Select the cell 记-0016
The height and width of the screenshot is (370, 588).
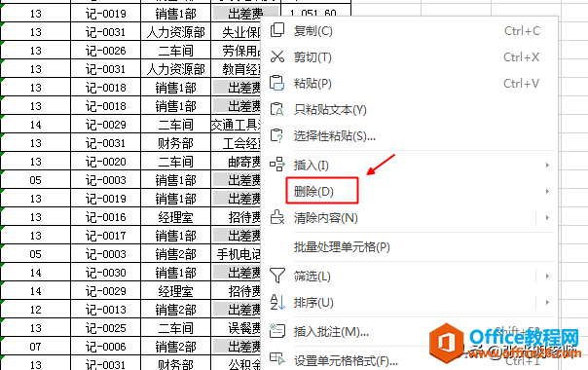[x=105, y=217]
